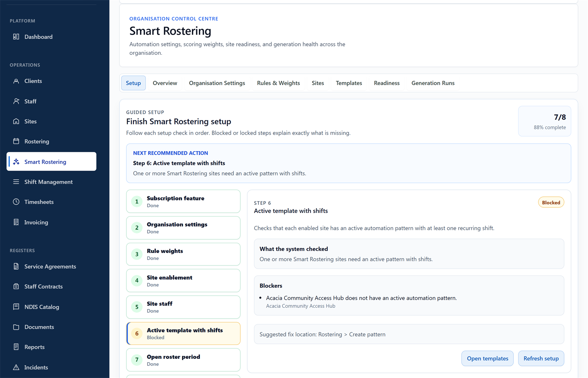Click the Blocked status badge
This screenshot has height=378, width=588.
tap(551, 203)
